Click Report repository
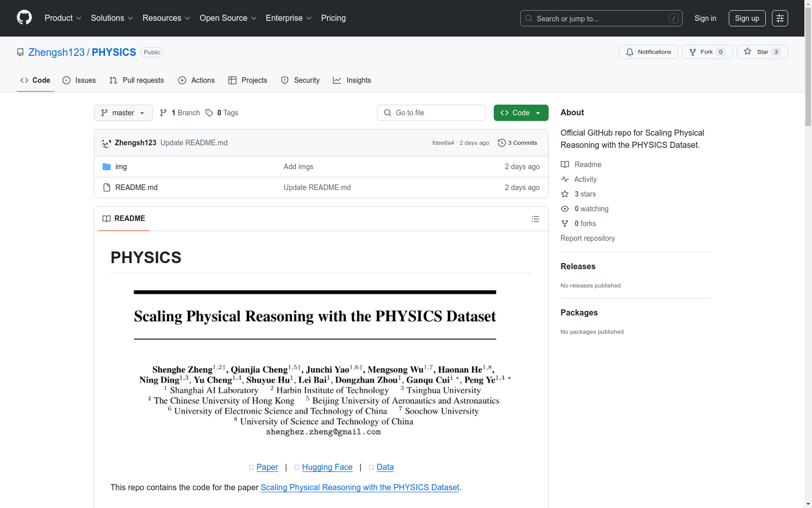Screen dimensions: 812x508 (x=588, y=238)
